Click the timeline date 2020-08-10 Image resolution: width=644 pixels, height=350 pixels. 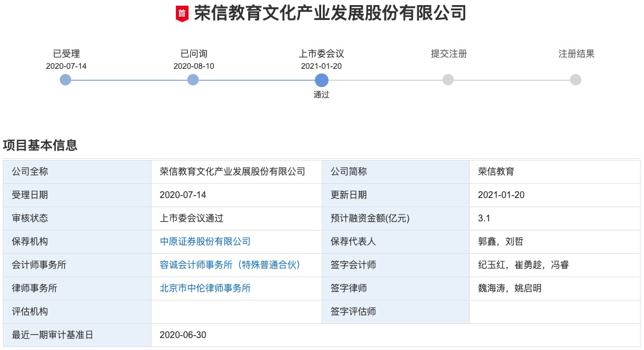[x=194, y=66]
